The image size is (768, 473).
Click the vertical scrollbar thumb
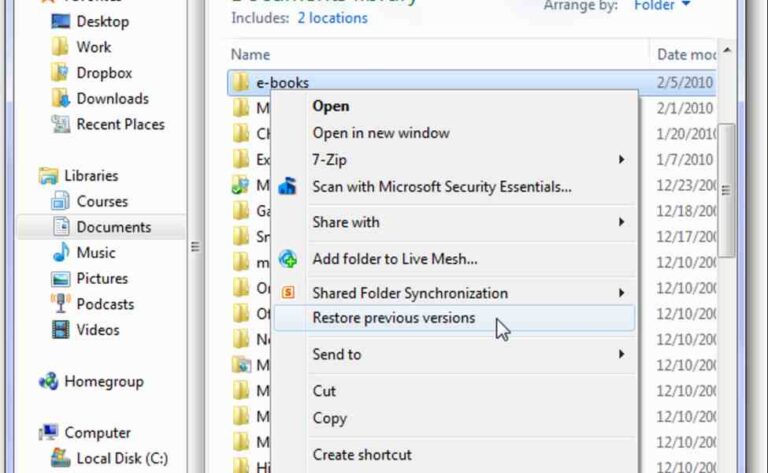727,190
